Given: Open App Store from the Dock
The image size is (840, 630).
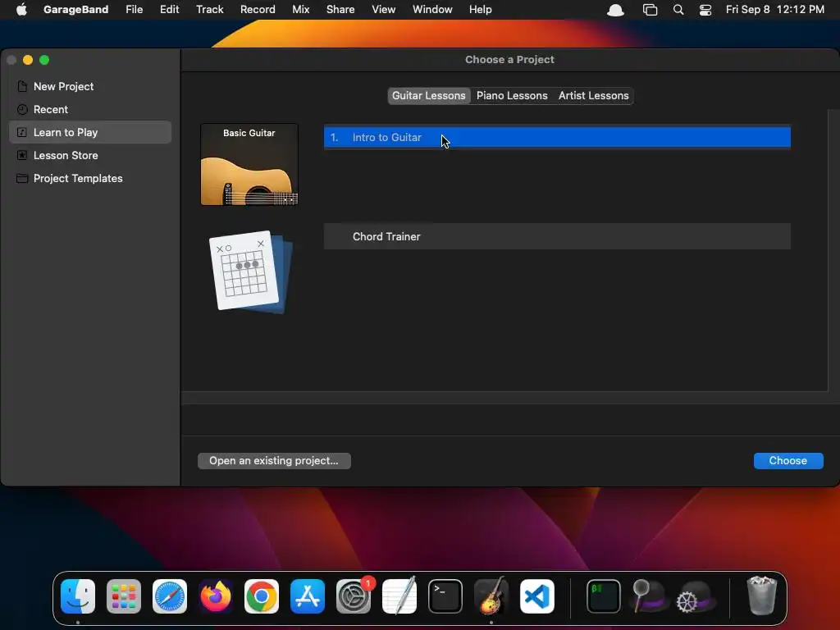Looking at the screenshot, I should coord(308,596).
